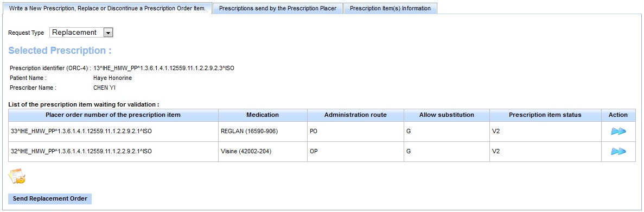The image size is (644, 212).
Task: Click Administration route column header
Action: point(355,115)
